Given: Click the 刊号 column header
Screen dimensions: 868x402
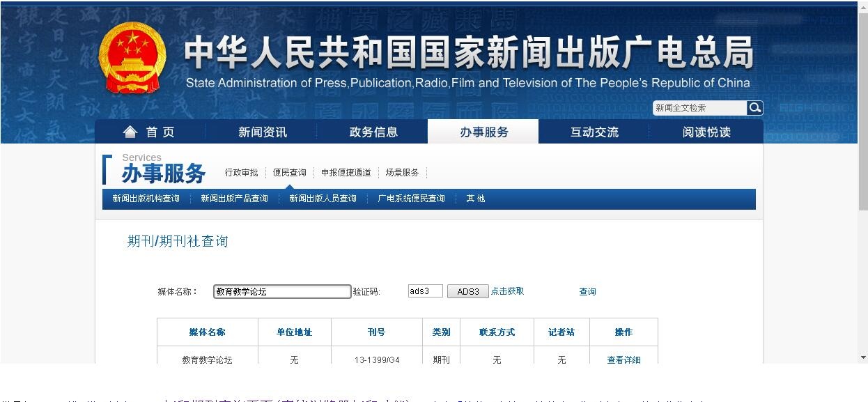Looking at the screenshot, I should (377, 332).
